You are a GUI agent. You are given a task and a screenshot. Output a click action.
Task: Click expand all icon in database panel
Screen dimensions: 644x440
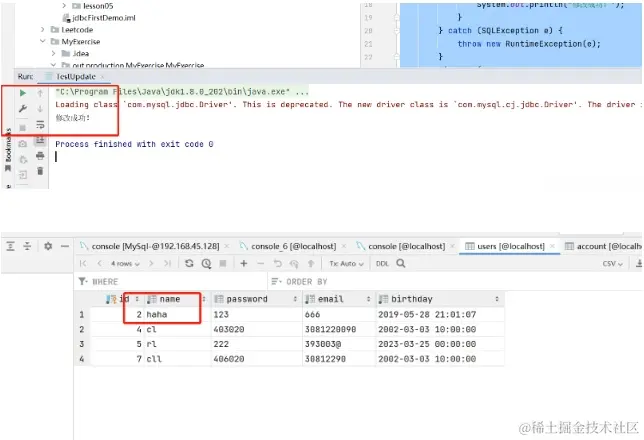(x=11, y=246)
